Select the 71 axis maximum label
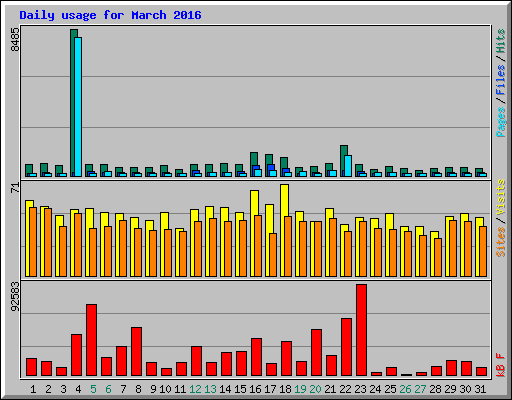 15,188
